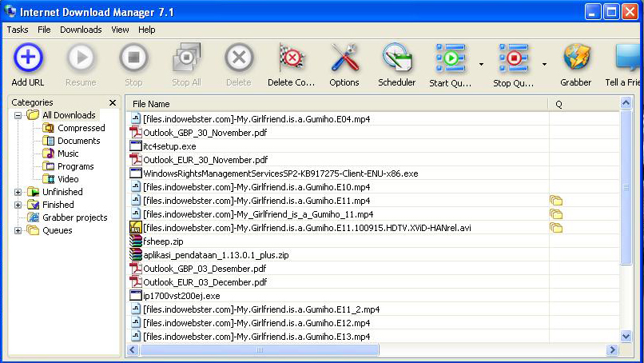644x363 pixels.
Task: Select the Queues category
Action: tap(58, 230)
